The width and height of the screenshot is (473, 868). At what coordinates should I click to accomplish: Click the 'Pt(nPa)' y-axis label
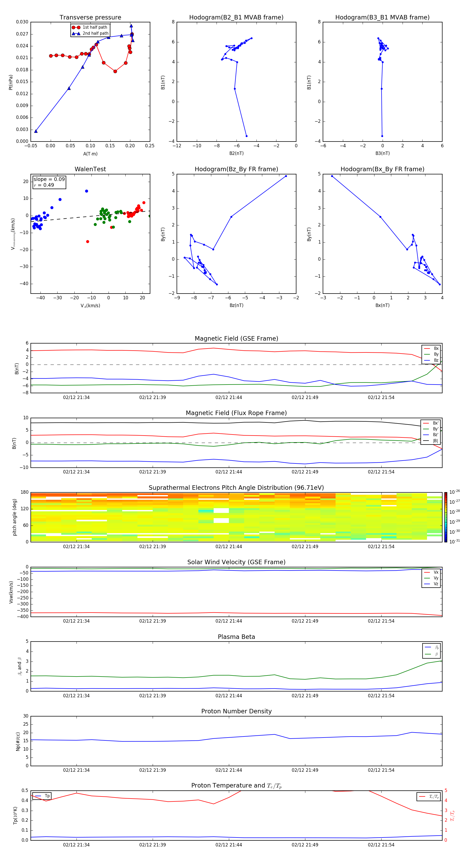click(11, 82)
